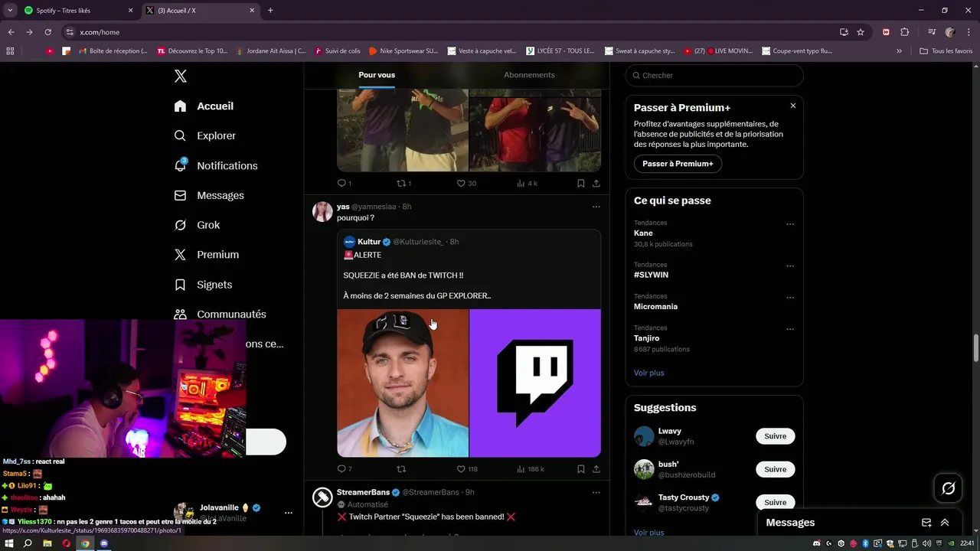Screen dimensions: 980x551
Task: Open the #SLYWIN trending topic
Action: pos(651,275)
